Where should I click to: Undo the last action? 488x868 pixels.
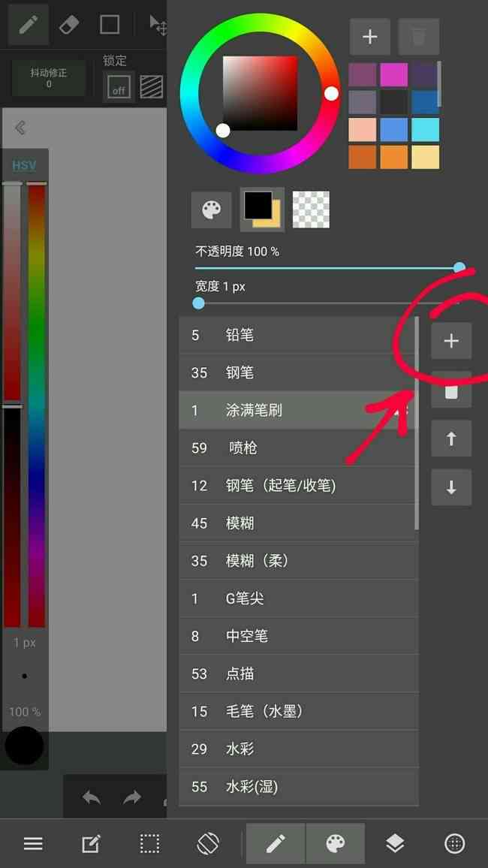pos(92,797)
